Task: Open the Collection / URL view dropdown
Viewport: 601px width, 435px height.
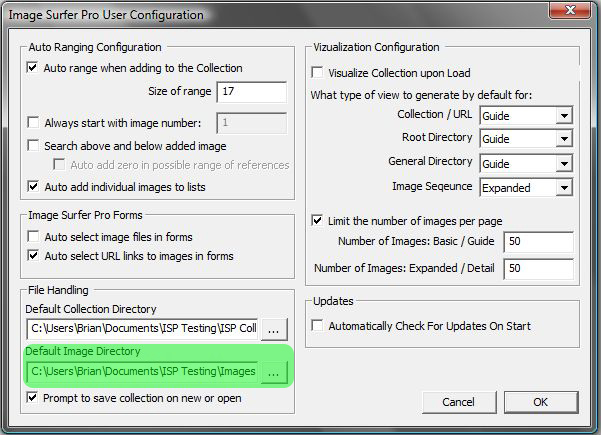Action: [526, 115]
